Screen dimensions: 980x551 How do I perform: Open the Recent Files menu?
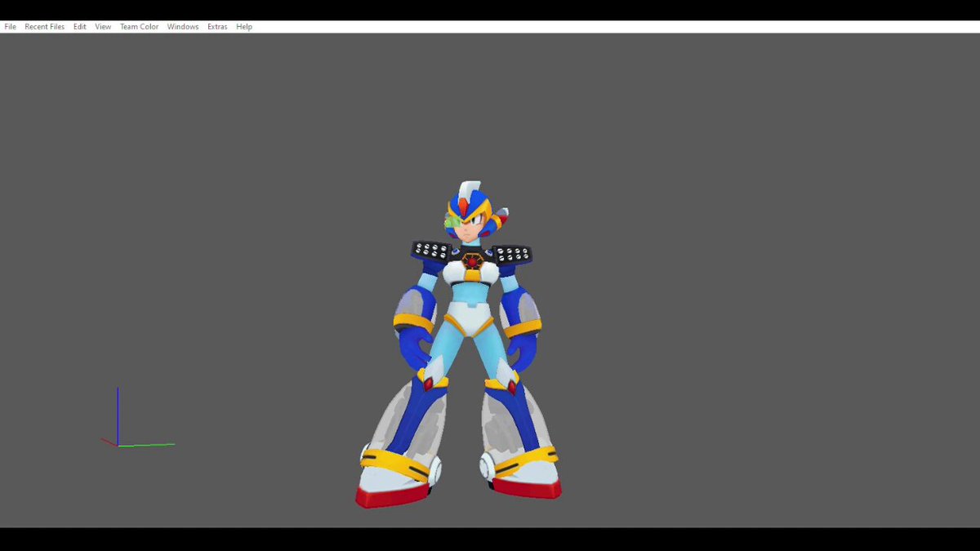pos(44,27)
